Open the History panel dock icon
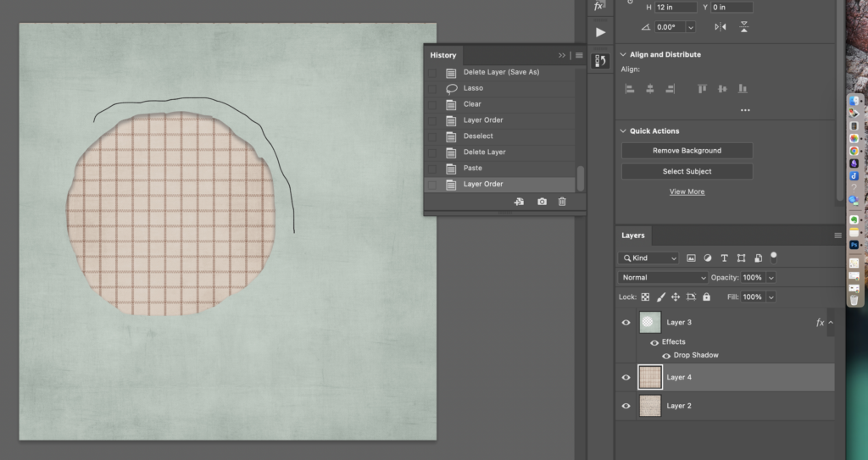 (x=600, y=61)
